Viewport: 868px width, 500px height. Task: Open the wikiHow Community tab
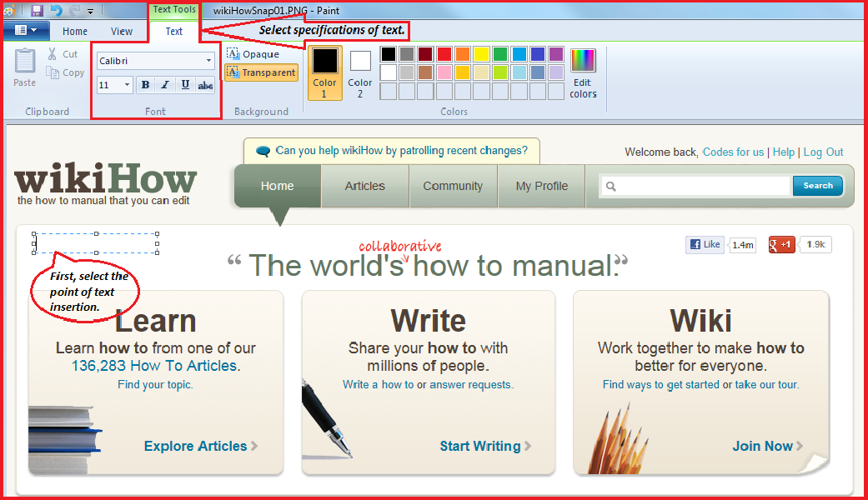(453, 187)
